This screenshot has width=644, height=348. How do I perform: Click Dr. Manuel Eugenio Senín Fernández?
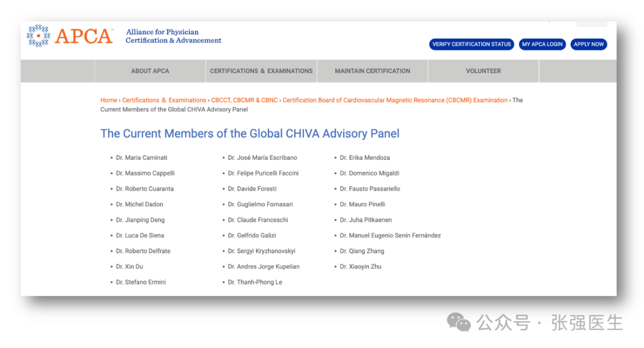pos(390,235)
